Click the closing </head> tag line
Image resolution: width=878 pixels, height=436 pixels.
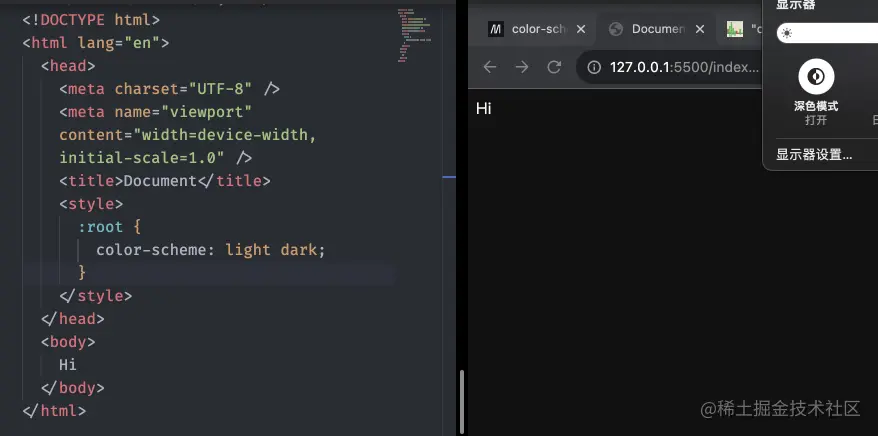pos(73,318)
